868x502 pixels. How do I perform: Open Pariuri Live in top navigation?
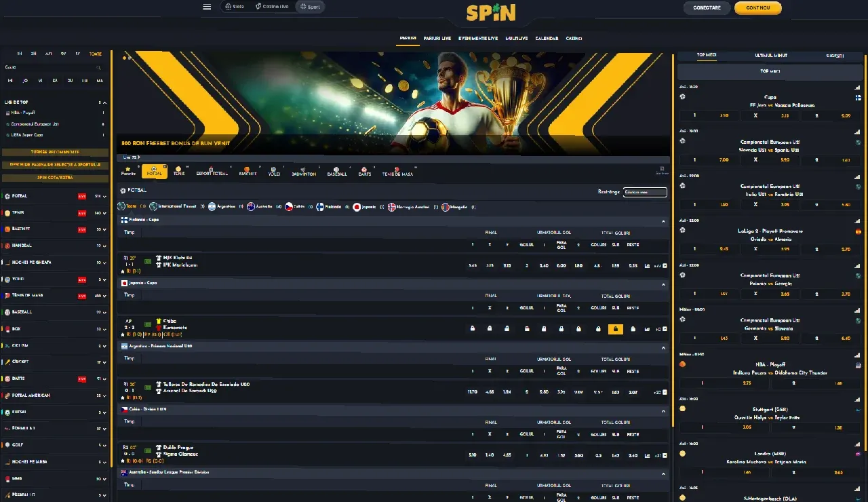(437, 39)
